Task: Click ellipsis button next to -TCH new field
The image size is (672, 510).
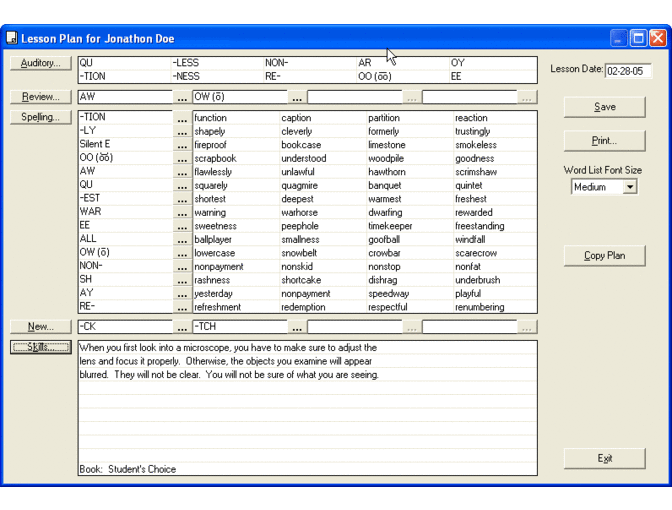Action: point(297,327)
